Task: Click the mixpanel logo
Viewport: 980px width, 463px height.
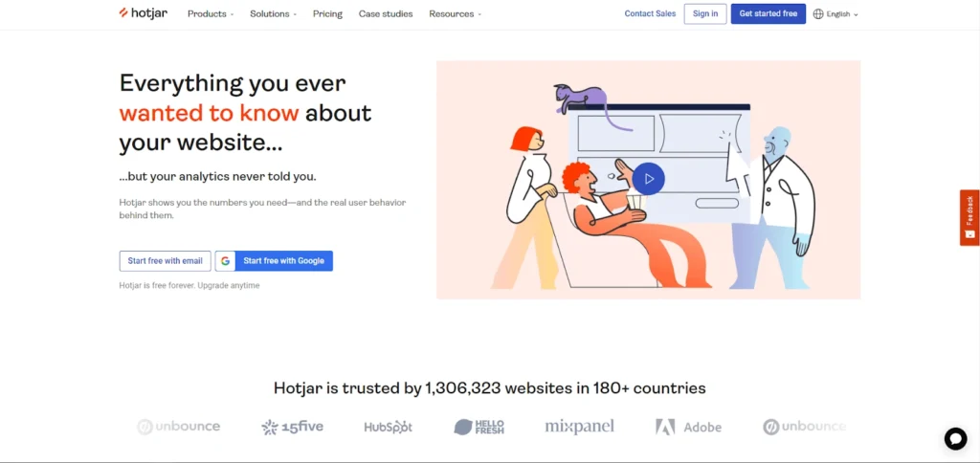Action: [579, 427]
